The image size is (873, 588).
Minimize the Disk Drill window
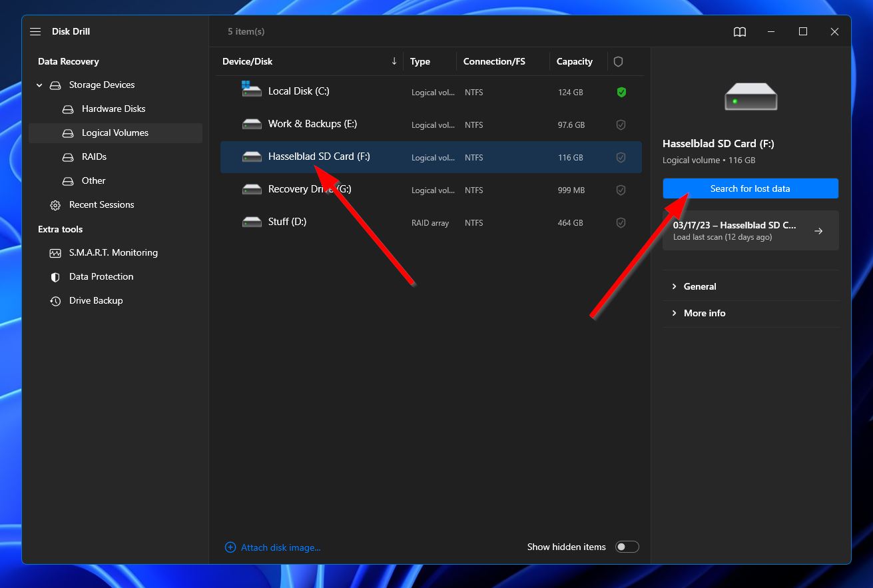(x=771, y=31)
